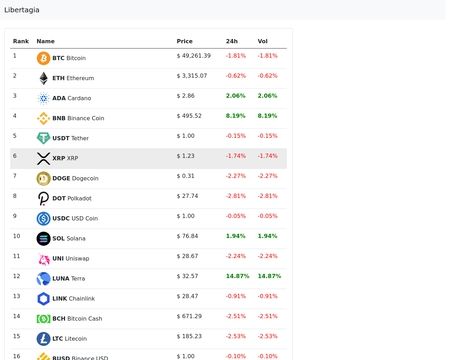Open the Libertagia header link
Viewport: 450px width, 360px height.
click(x=22, y=10)
